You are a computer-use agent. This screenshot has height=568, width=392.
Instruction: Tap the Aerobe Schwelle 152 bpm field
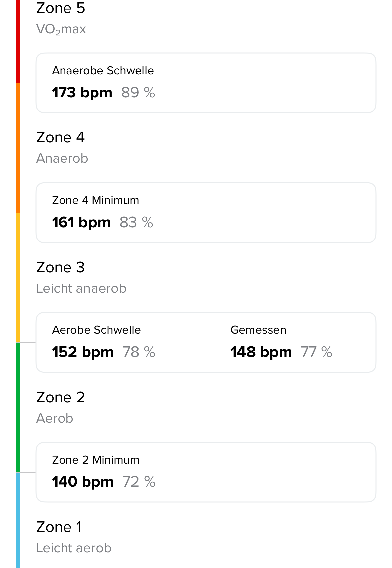(121, 342)
